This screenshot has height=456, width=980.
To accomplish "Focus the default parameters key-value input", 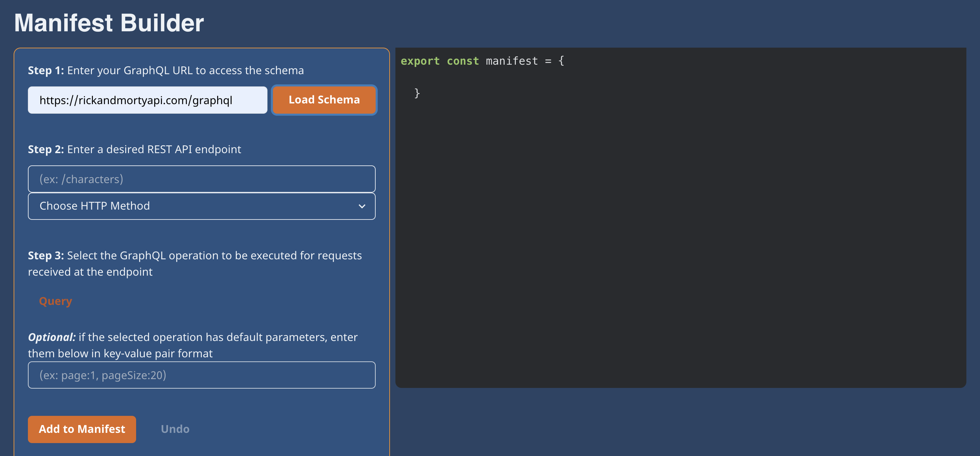I will 202,375.
